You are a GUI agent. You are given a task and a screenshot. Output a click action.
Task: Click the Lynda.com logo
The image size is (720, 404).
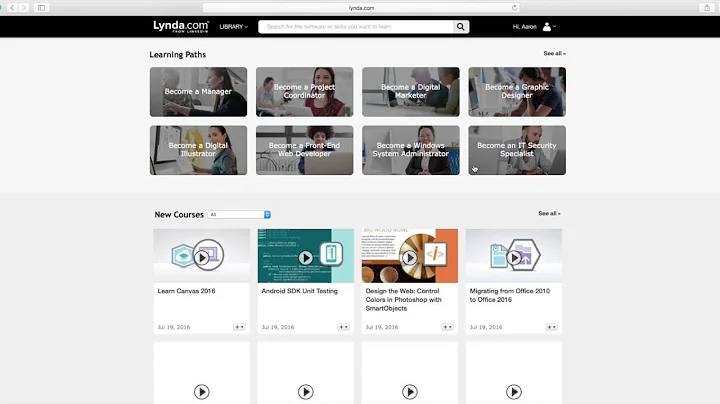pyautogui.click(x=181, y=27)
